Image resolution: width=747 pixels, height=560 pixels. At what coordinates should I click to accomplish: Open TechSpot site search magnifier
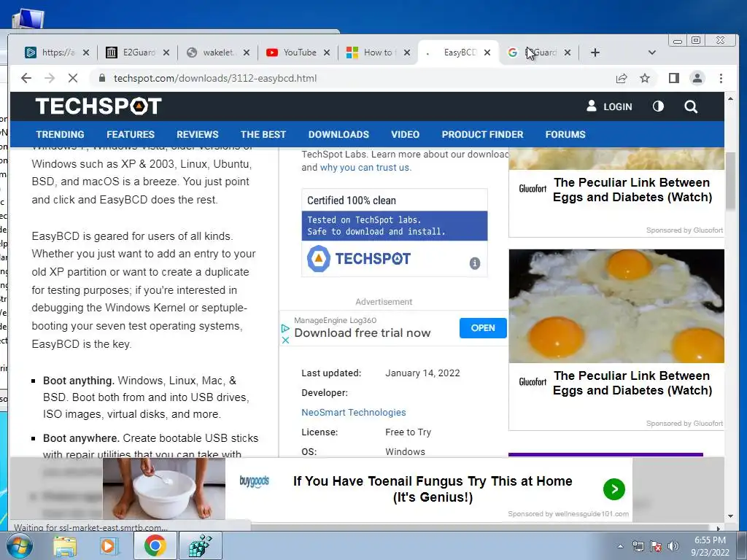point(691,106)
